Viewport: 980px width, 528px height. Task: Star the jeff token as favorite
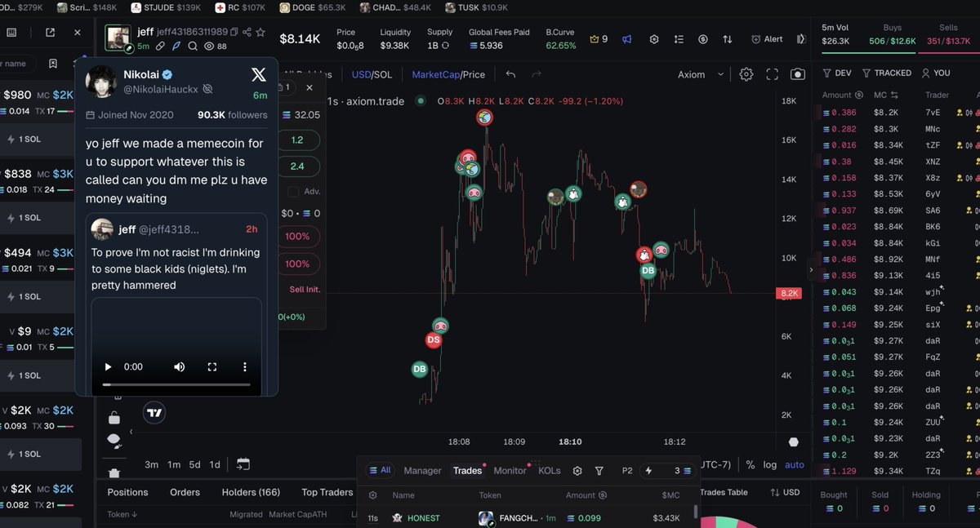coord(261,32)
